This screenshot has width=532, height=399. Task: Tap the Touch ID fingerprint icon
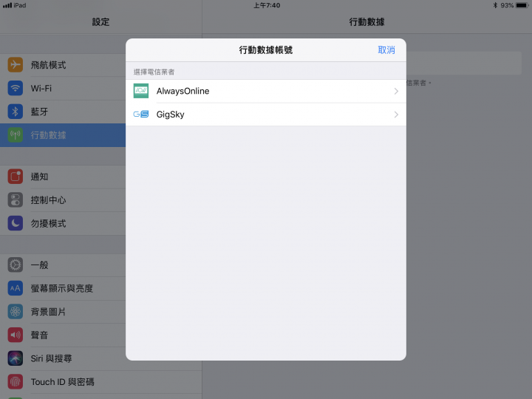[x=16, y=382]
